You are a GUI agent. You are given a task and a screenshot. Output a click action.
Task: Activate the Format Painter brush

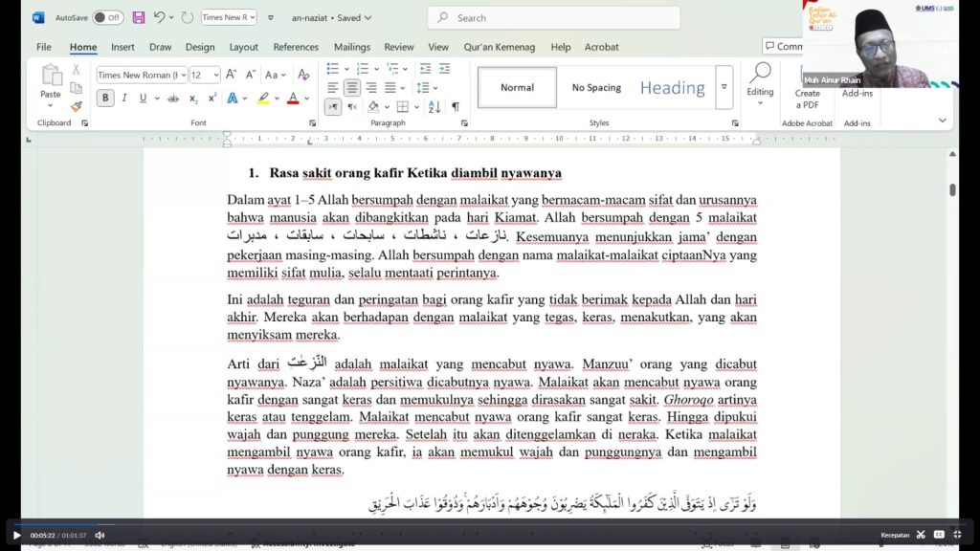pos(77,107)
